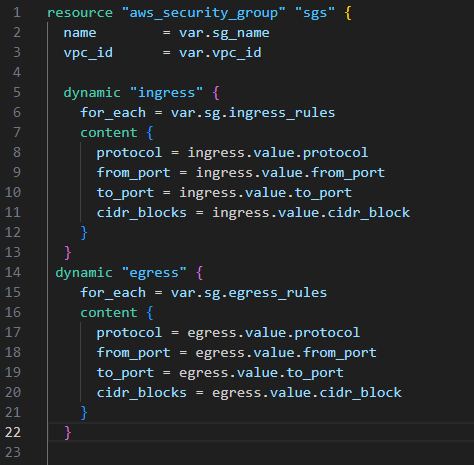
Task: Click the blue closing brace on line 12
Action: (84, 233)
